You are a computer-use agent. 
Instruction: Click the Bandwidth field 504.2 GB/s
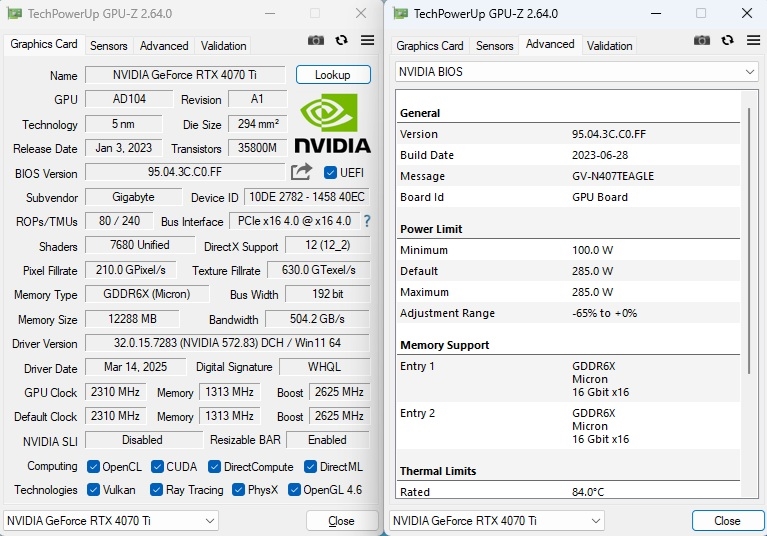pos(317,319)
